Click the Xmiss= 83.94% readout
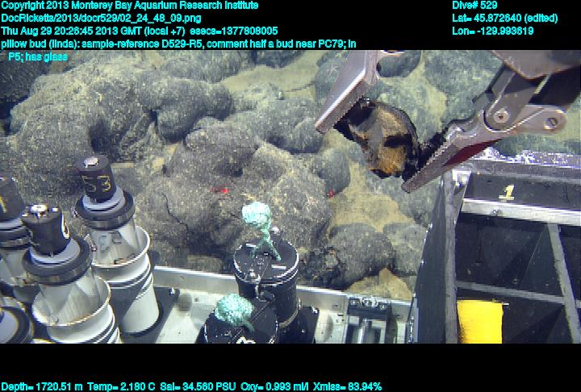This screenshot has height=392, width=581. (341, 386)
